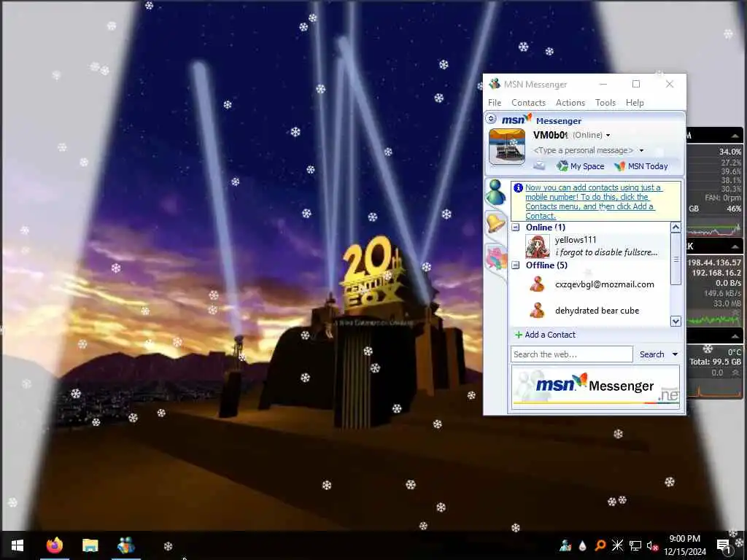Open network settings tray icon

635,545
